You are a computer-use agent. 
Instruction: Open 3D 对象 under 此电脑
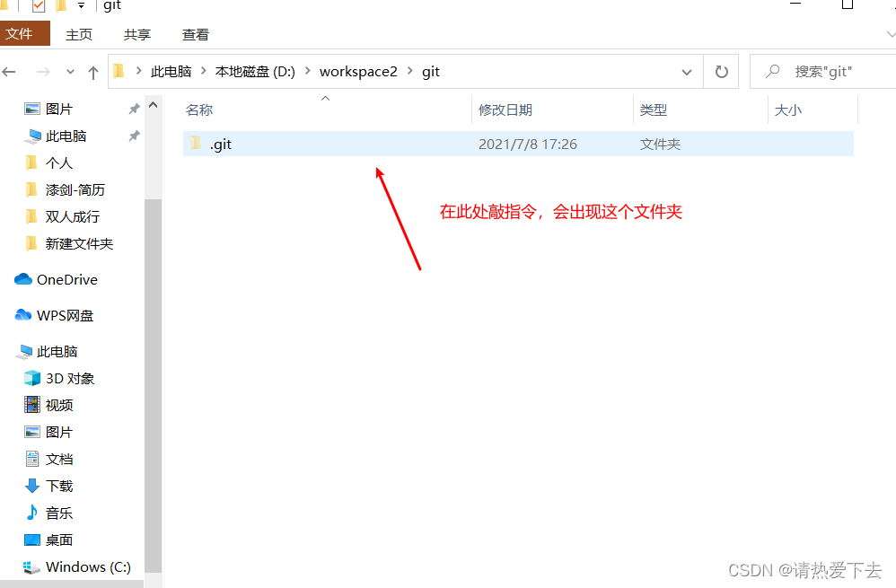[70, 378]
